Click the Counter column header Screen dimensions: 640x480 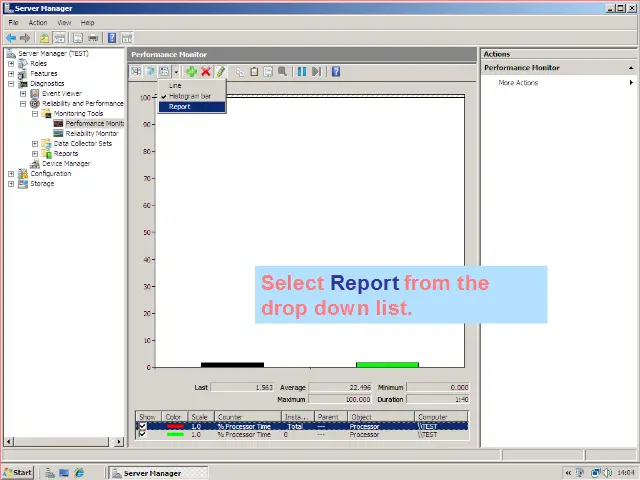coord(248,417)
